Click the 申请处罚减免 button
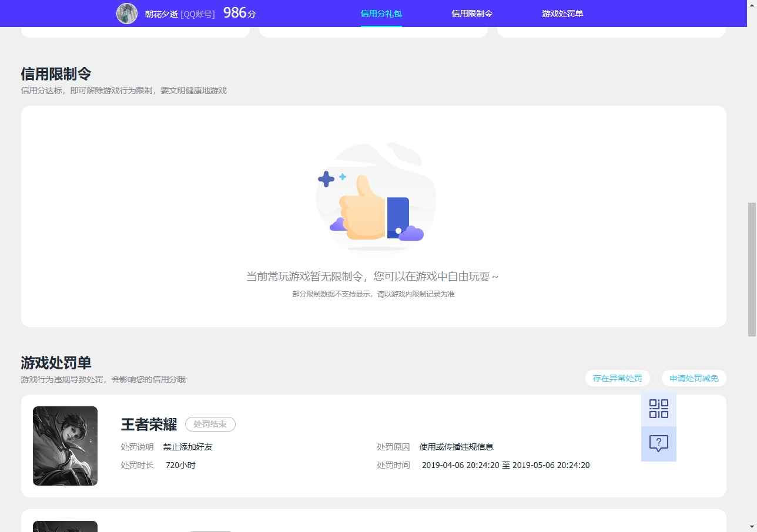The height and width of the screenshot is (532, 757). (x=694, y=378)
